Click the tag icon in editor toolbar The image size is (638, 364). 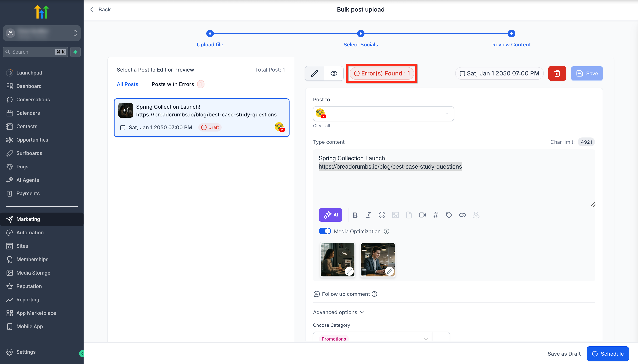(449, 215)
